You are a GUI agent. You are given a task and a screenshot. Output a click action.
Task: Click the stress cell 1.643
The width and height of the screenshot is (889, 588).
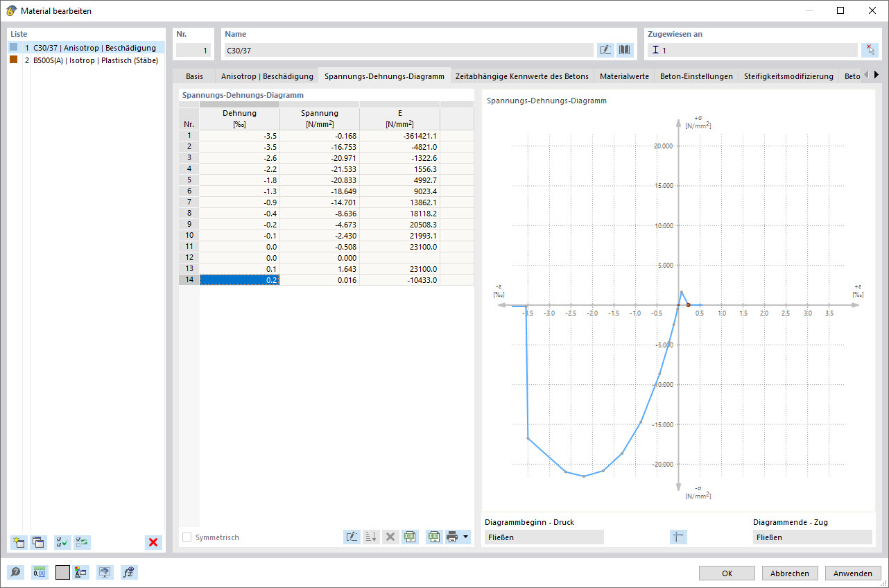click(x=320, y=268)
